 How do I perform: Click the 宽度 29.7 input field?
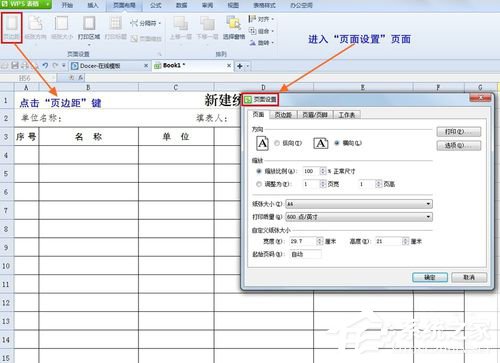[303, 241]
